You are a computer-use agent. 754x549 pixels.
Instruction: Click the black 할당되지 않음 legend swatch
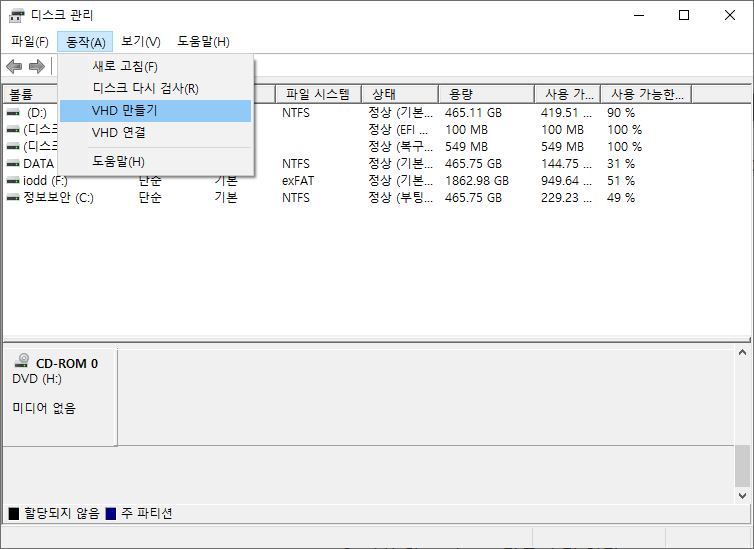tap(14, 513)
